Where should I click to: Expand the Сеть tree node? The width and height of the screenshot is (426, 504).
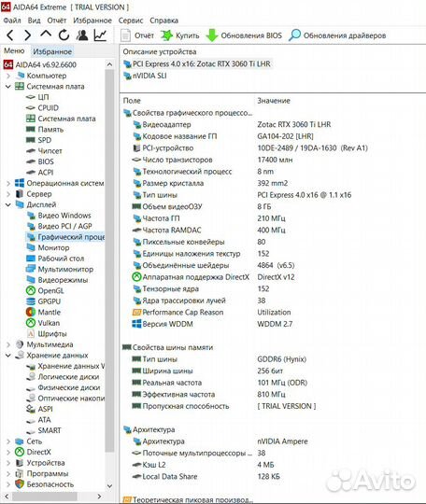coord(8,441)
